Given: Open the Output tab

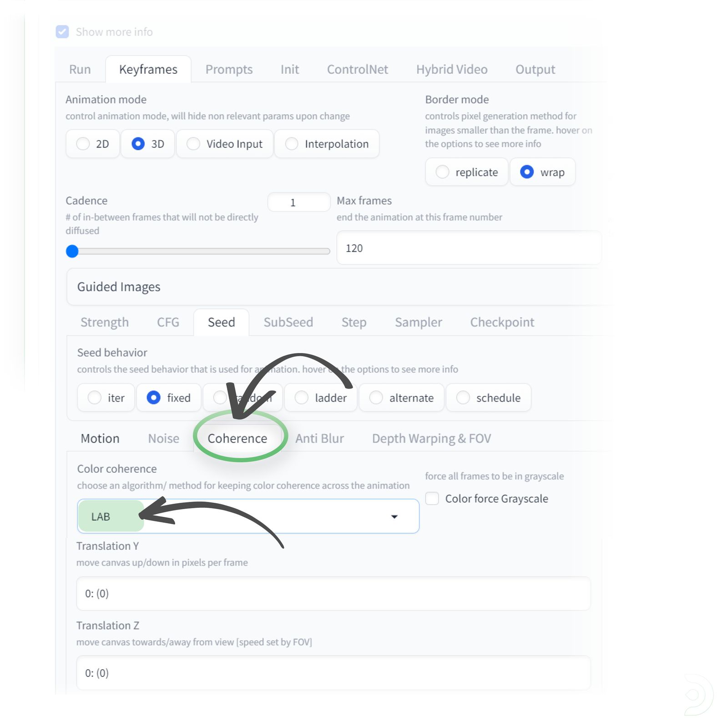Looking at the screenshot, I should (x=535, y=69).
